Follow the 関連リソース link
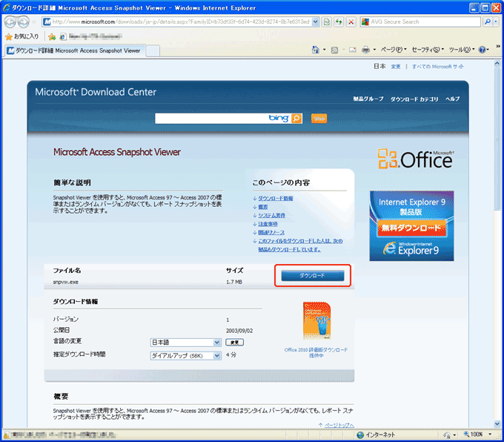This screenshot has height=442, width=504. click(x=271, y=232)
